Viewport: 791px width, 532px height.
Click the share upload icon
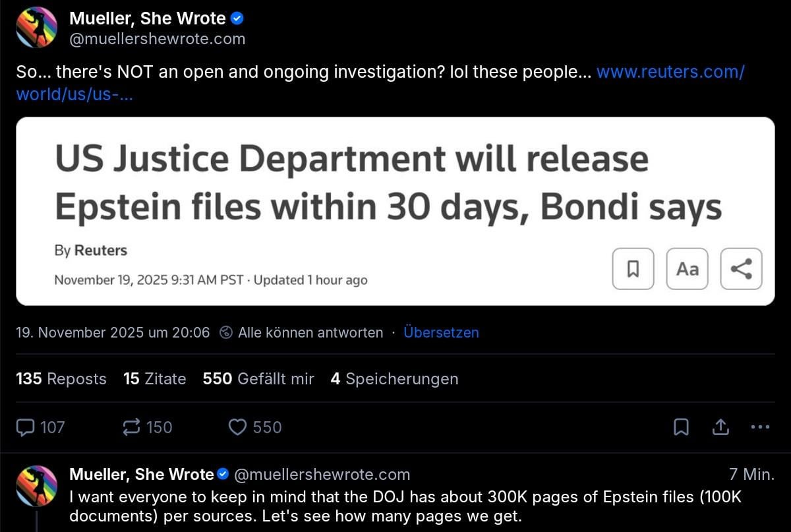click(x=720, y=428)
